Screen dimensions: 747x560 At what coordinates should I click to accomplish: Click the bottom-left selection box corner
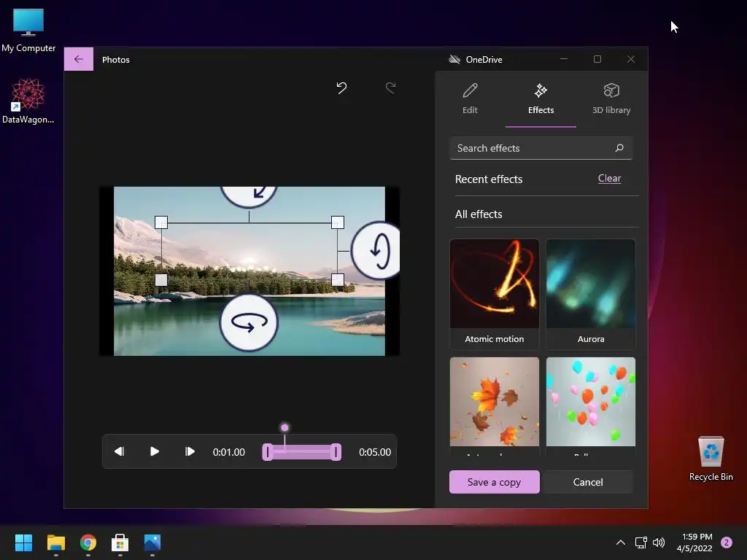pyautogui.click(x=161, y=279)
